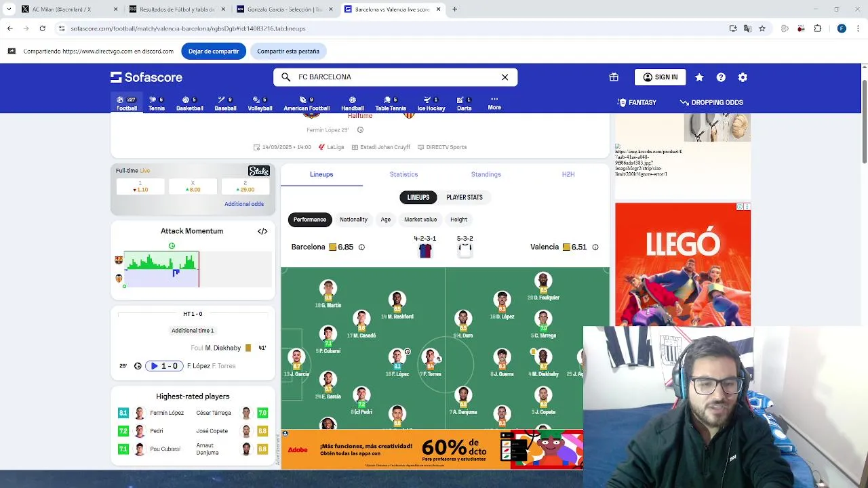Select the Performance filter chip

(x=310, y=220)
